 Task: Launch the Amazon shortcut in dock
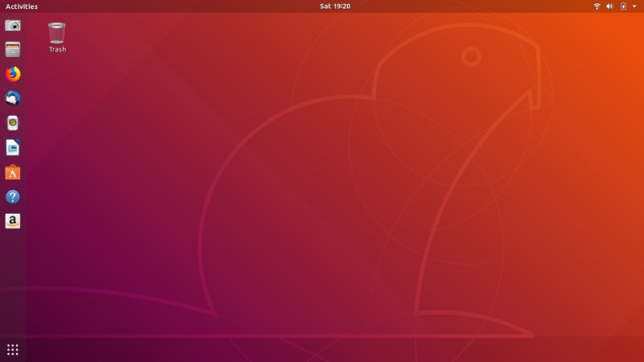[x=13, y=221]
